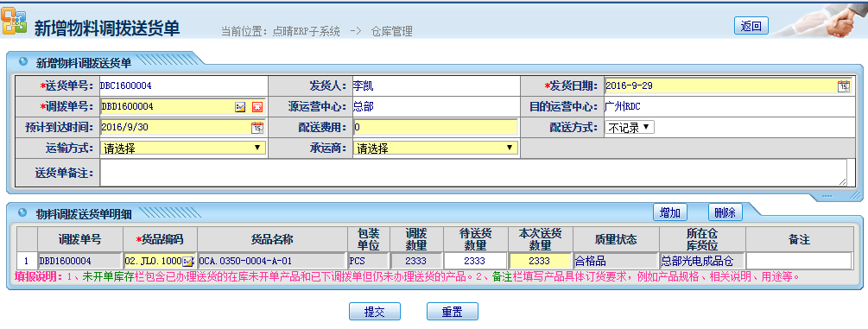Click the application logo at top left
This screenshot has width=868, height=329.
point(13,22)
